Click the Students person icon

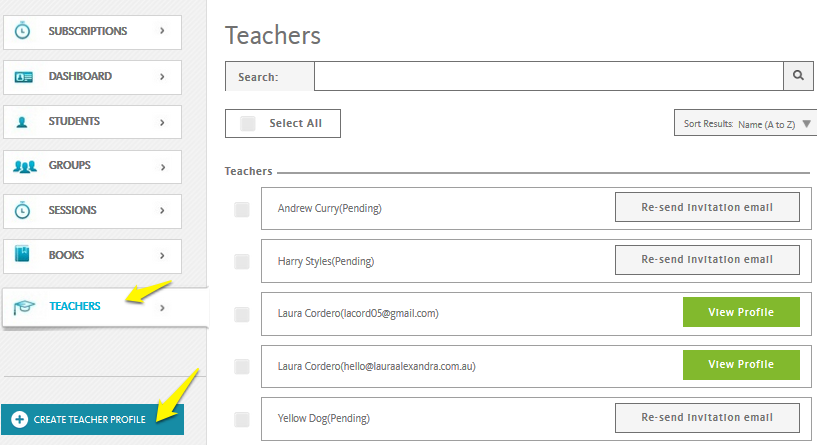pyautogui.click(x=22, y=122)
